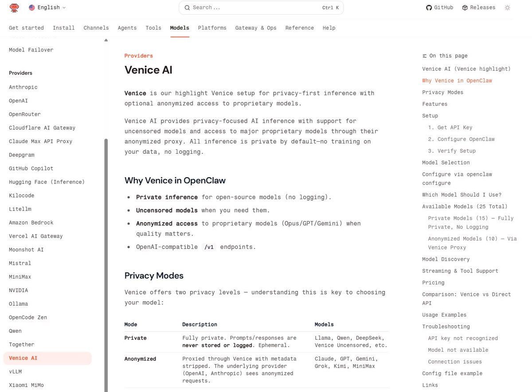This screenshot has width=532, height=392.
Task: Jump to Features in page outline
Action: (x=434, y=104)
